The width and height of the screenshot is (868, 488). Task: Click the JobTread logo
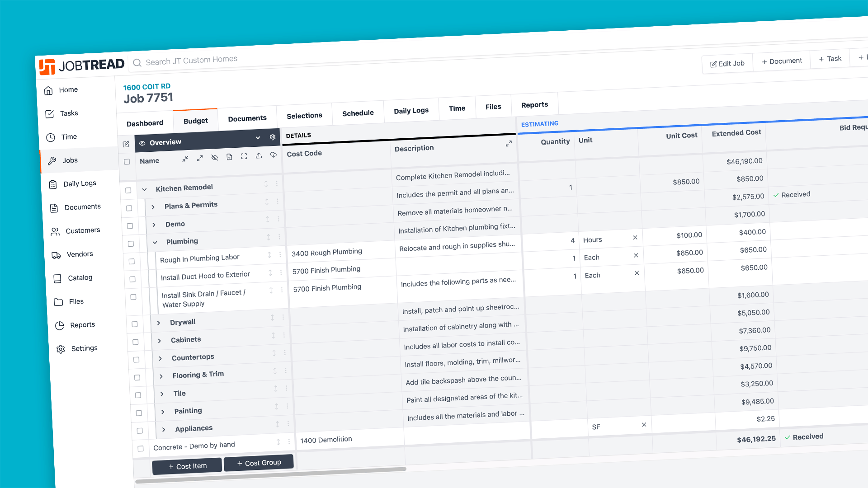(x=81, y=66)
